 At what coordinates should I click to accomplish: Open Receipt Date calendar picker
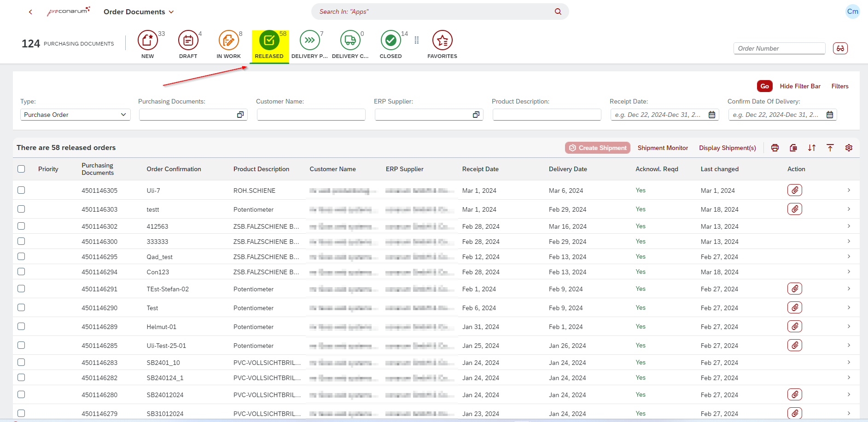point(712,115)
